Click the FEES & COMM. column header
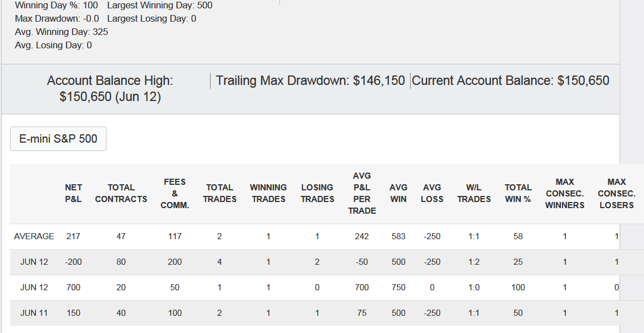644x333 pixels. pyautogui.click(x=175, y=193)
